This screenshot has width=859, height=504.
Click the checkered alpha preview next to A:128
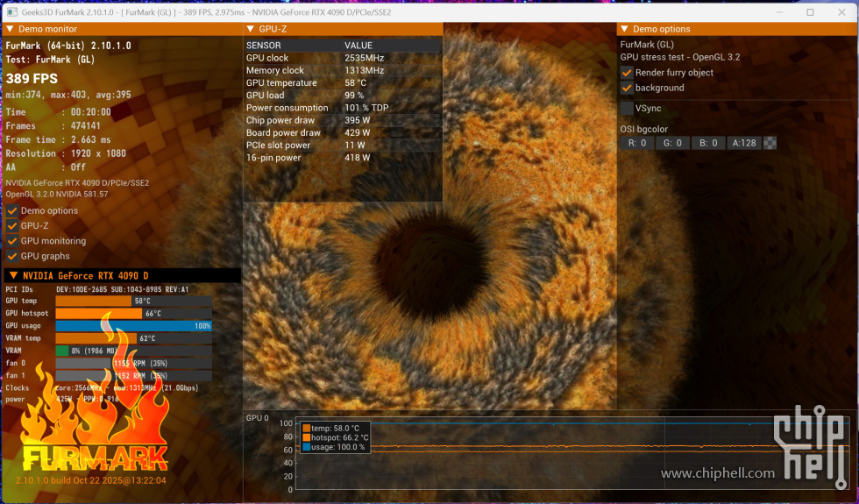pyautogui.click(x=770, y=143)
